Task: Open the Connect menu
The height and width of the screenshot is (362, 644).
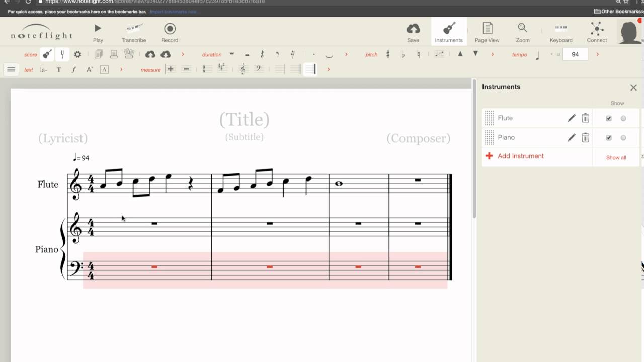Action: (x=597, y=33)
